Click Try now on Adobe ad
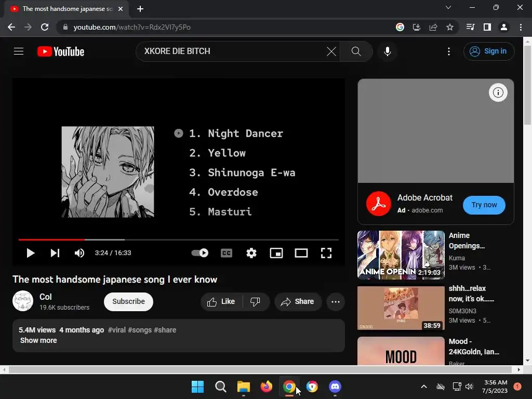 [x=484, y=205]
